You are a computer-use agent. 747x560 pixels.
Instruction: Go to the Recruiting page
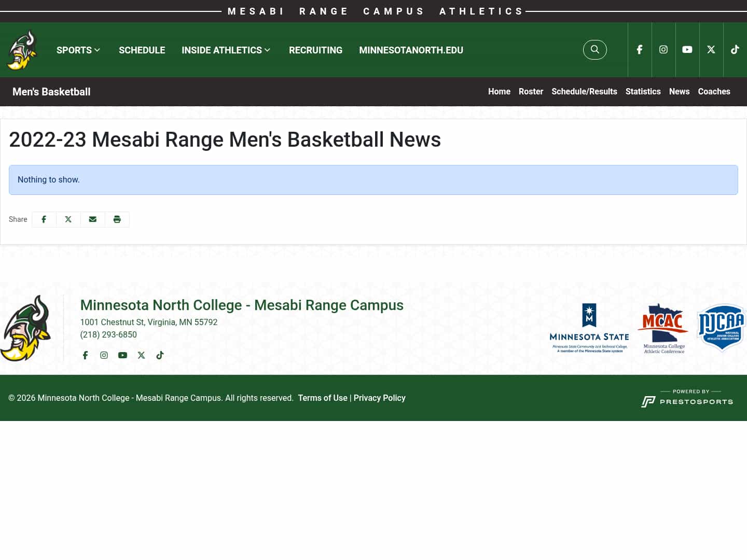(x=315, y=50)
